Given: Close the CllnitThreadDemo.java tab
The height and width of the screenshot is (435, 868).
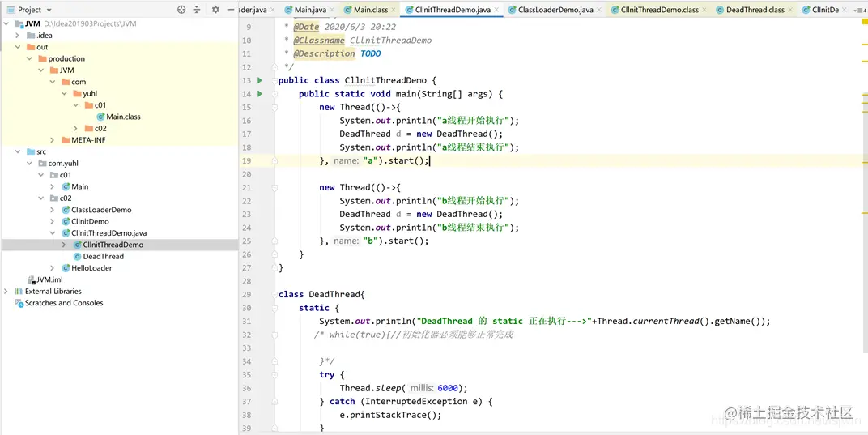Looking at the screenshot, I should pos(496,10).
